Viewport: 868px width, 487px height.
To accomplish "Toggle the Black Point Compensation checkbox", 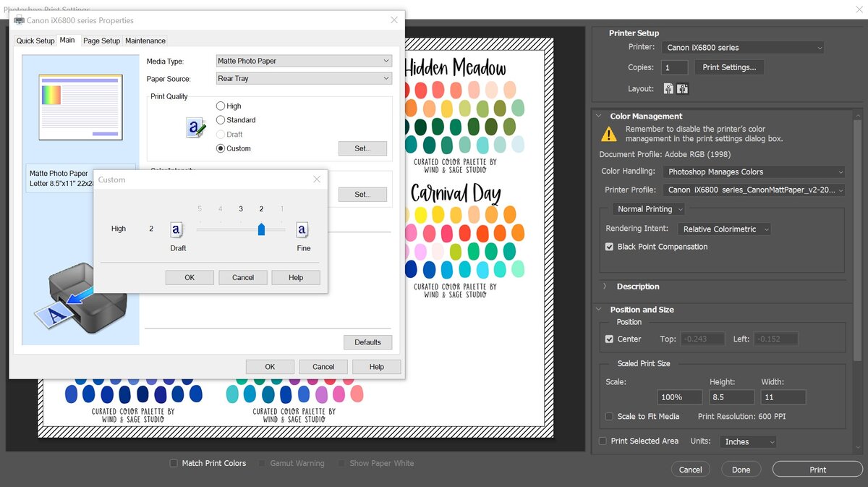I will point(609,247).
